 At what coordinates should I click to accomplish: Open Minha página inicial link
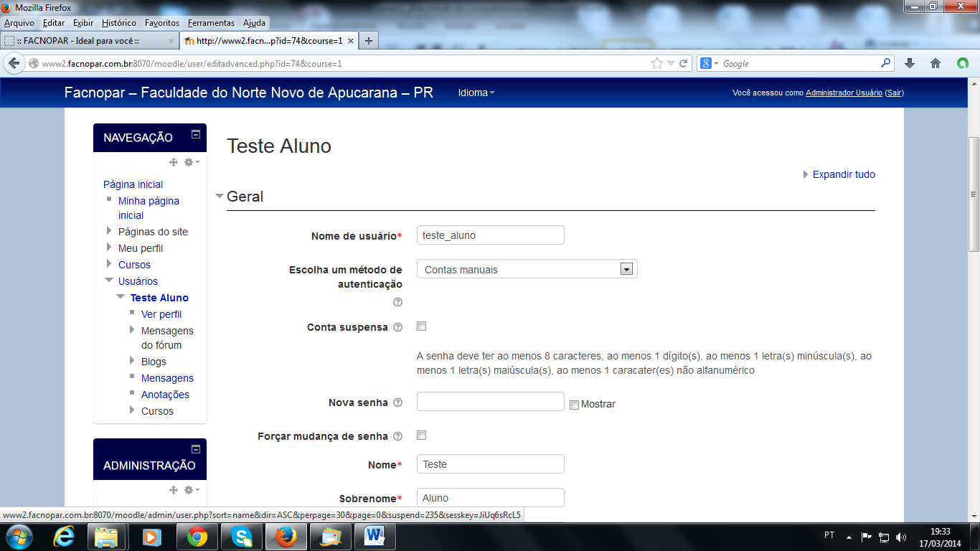[149, 208]
